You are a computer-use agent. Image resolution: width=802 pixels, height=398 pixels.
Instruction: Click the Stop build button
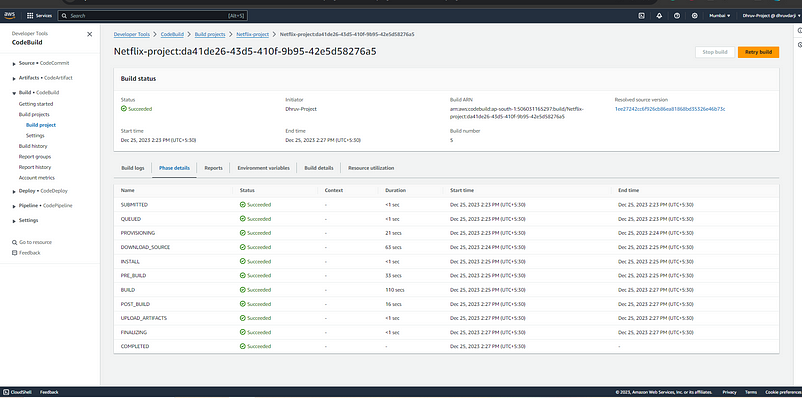point(715,52)
